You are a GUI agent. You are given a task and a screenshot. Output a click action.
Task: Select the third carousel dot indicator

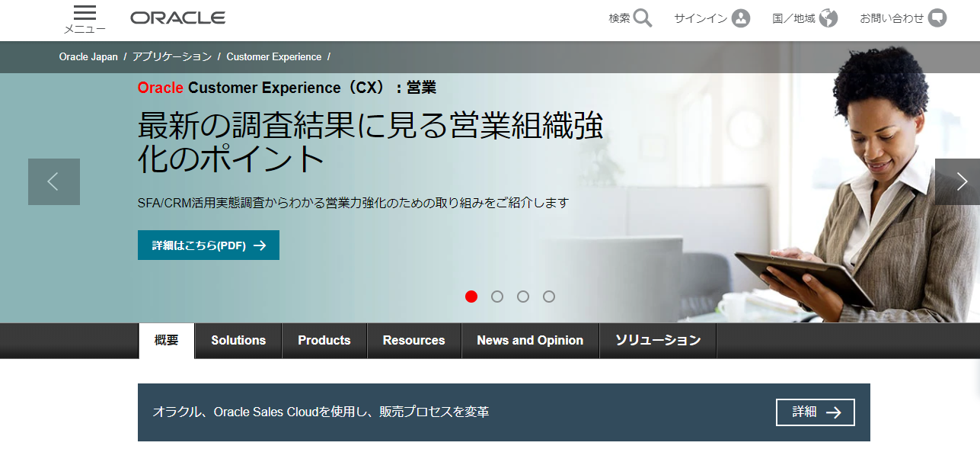point(523,297)
